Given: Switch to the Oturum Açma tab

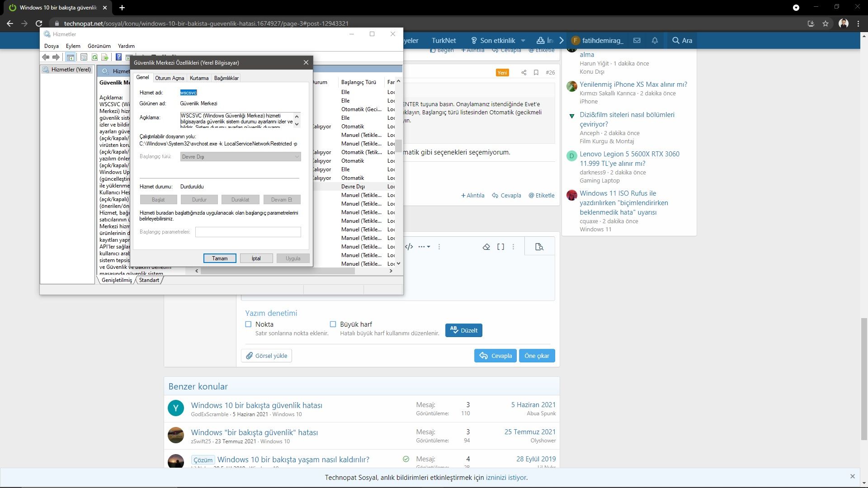Looking at the screenshot, I should (x=170, y=78).
